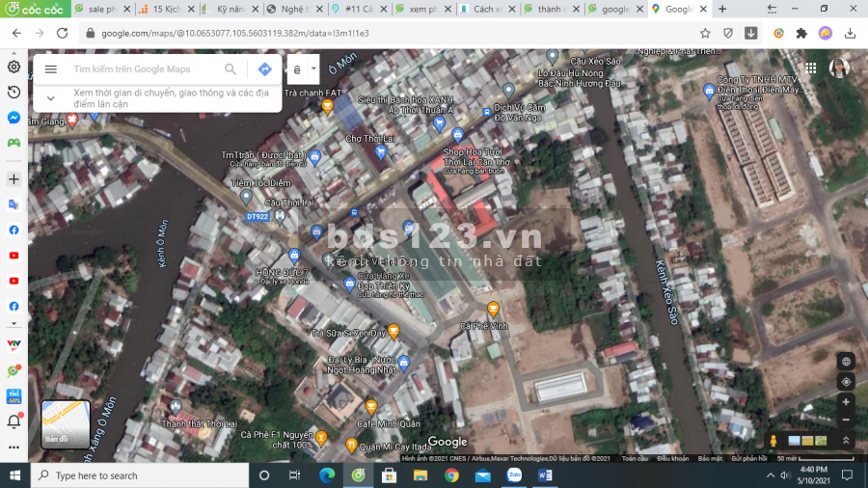Open browsing history in Cốc Cốc sidebar

[x=14, y=93]
